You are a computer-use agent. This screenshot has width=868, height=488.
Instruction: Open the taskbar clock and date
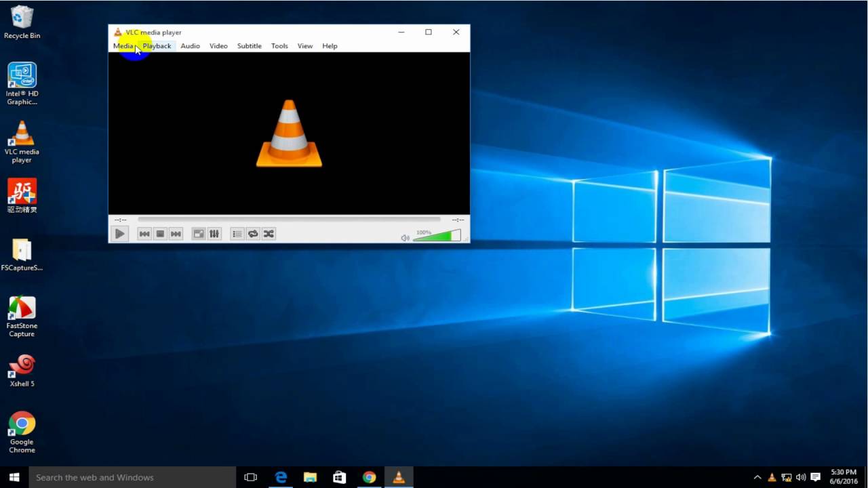(844, 477)
